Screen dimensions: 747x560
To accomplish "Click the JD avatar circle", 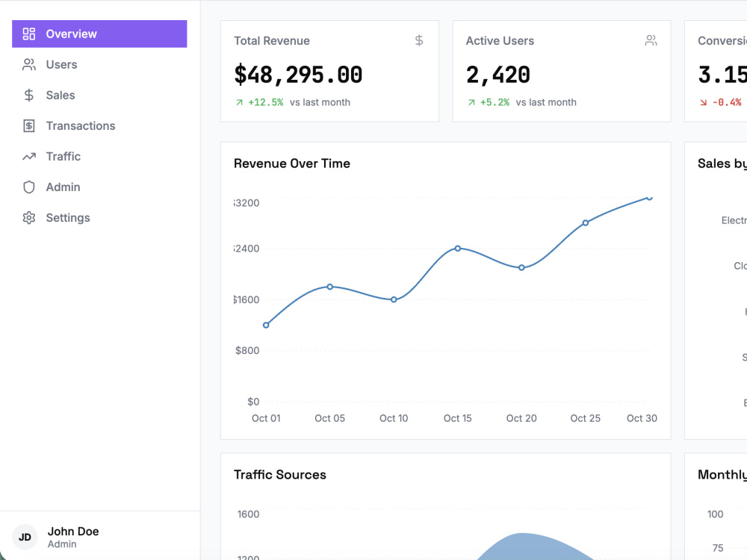I will coord(25,537).
